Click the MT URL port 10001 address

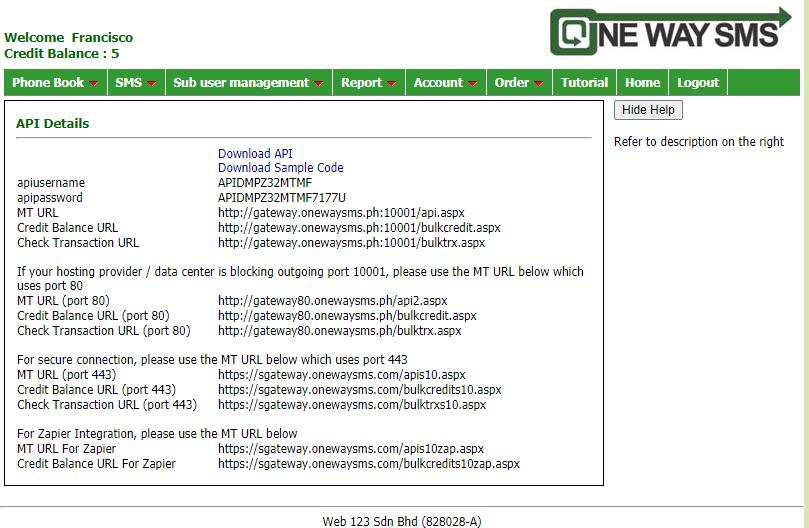(x=341, y=213)
